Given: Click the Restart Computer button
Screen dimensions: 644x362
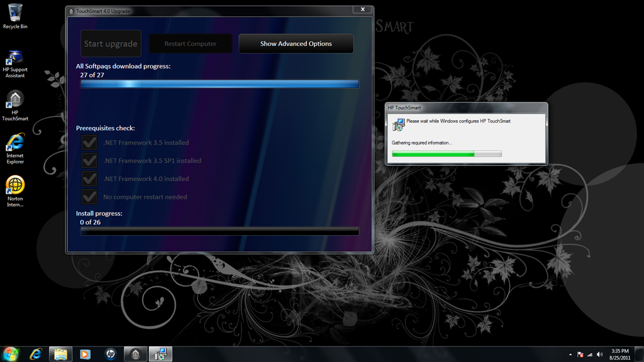Looking at the screenshot, I should [x=191, y=43].
